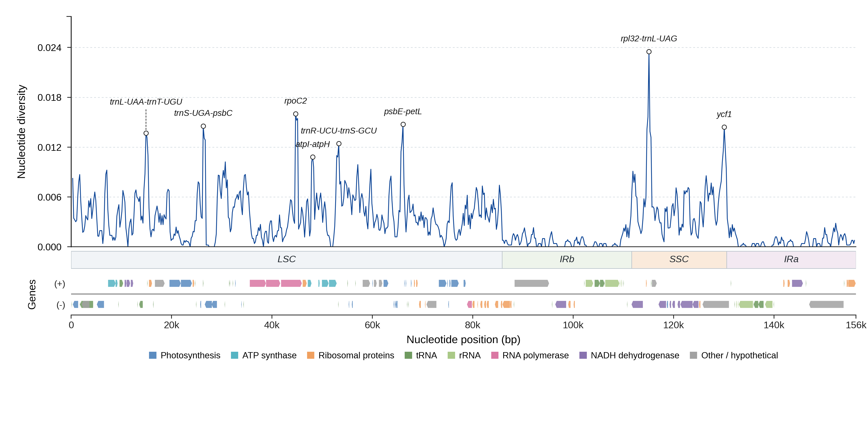
Task: Select the 'Genes' track title
Action: click(x=32, y=294)
